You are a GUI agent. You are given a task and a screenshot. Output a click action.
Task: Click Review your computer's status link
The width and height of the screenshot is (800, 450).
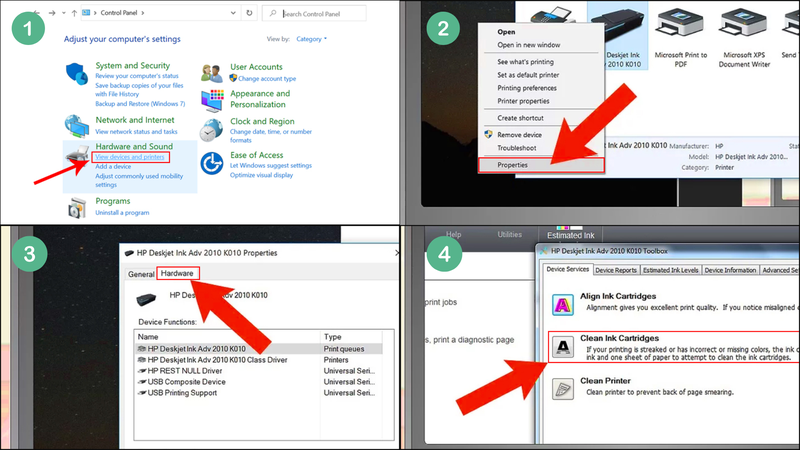coord(137,76)
